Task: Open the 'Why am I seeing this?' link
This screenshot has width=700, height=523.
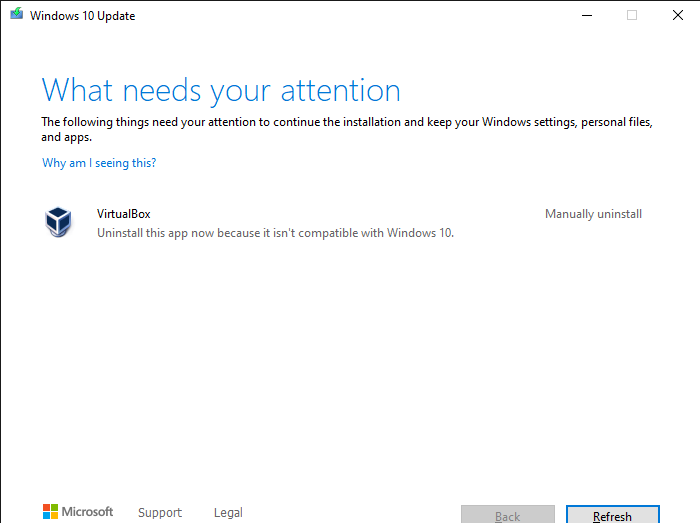Action: [x=99, y=163]
